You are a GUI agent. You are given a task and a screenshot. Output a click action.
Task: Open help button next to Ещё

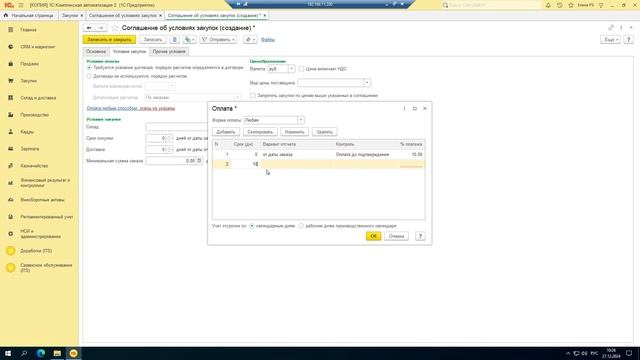[x=629, y=40]
